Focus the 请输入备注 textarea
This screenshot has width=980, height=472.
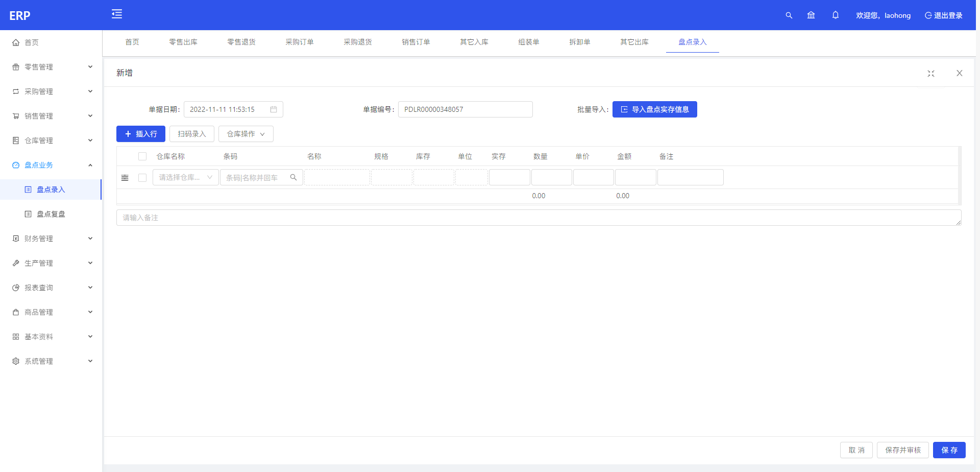539,218
